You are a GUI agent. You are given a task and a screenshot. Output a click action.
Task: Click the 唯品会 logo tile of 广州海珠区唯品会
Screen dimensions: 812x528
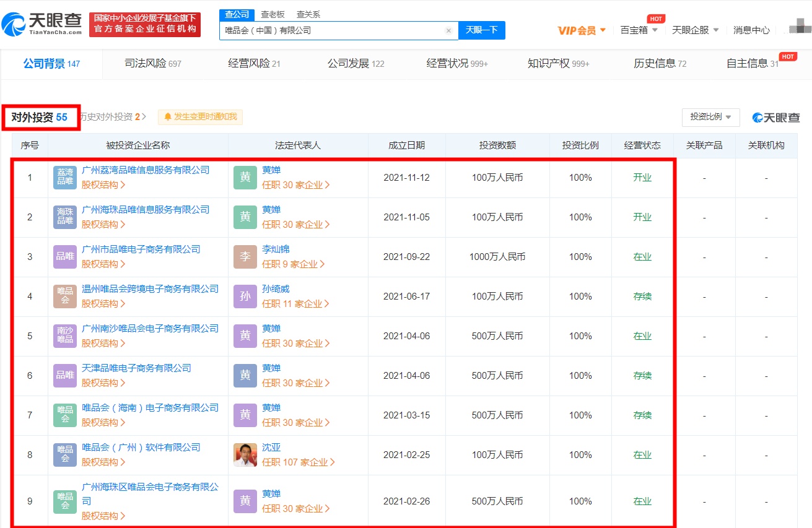pyautogui.click(x=65, y=501)
